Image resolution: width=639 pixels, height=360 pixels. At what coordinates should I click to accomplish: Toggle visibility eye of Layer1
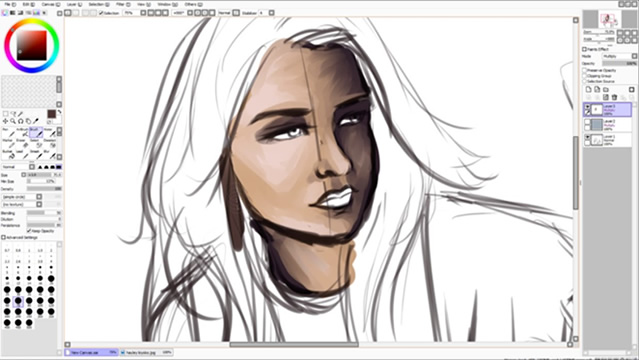[587, 137]
